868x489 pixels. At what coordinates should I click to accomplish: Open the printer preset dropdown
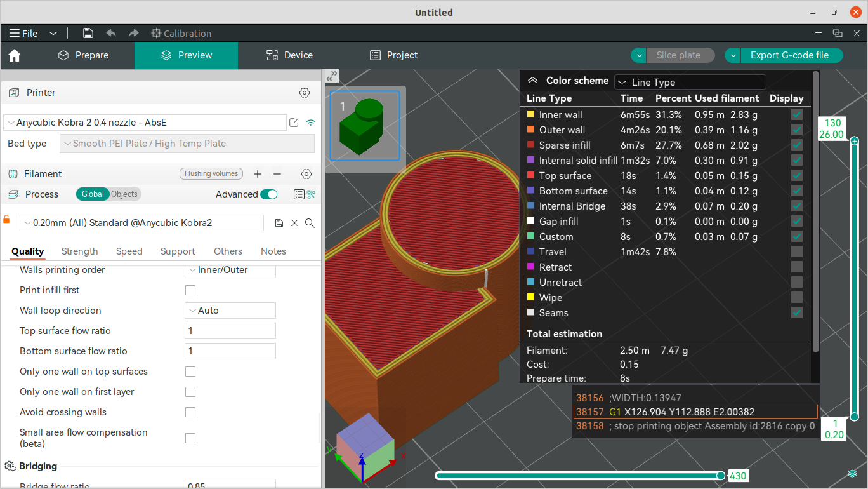(x=145, y=123)
